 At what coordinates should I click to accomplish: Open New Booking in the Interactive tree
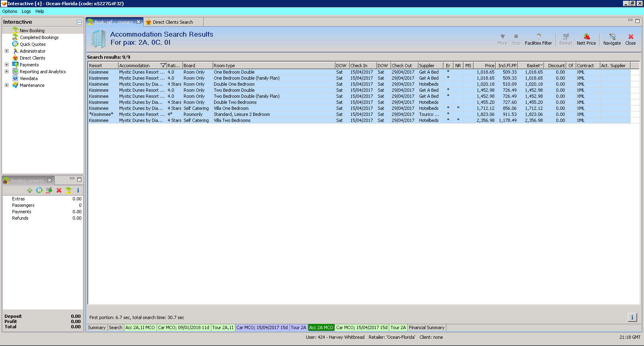[32, 31]
